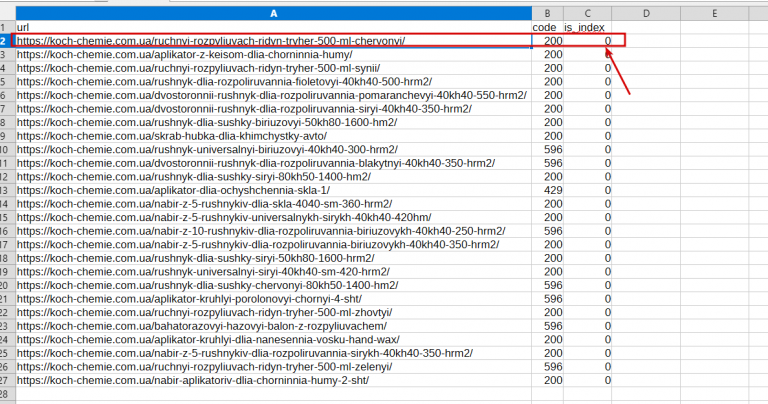768x404 pixels.
Task: Click the 'is_index' header cell
Action: click(x=587, y=27)
